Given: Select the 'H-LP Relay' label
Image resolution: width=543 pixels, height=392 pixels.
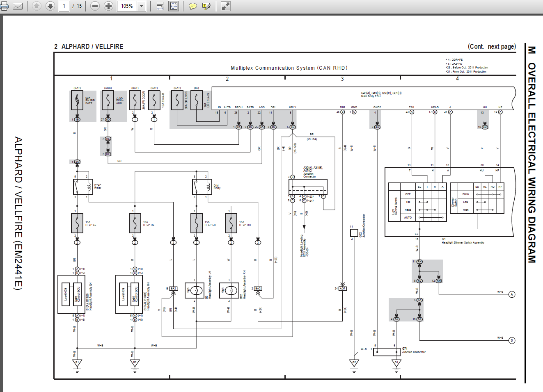Looking at the screenshot, I should pos(98,186).
